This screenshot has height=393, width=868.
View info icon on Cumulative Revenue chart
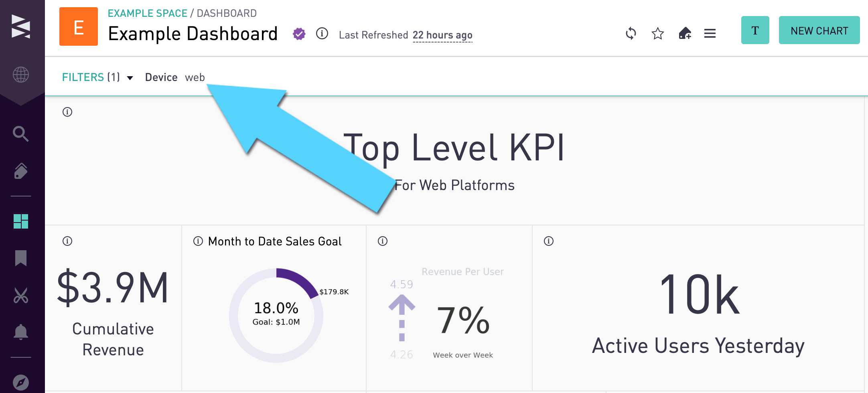pyautogui.click(x=67, y=241)
